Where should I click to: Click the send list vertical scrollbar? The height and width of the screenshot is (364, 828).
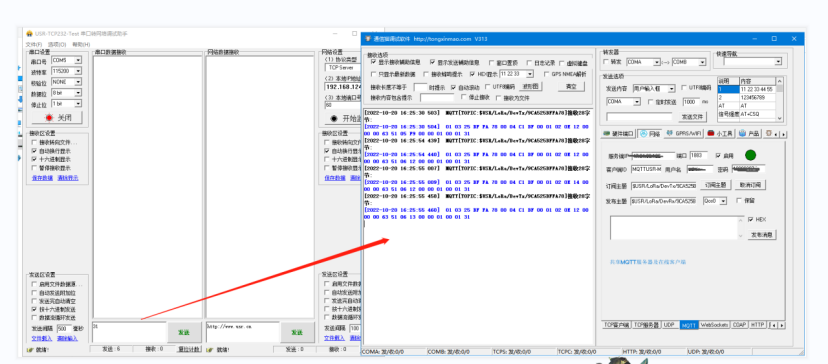779,100
